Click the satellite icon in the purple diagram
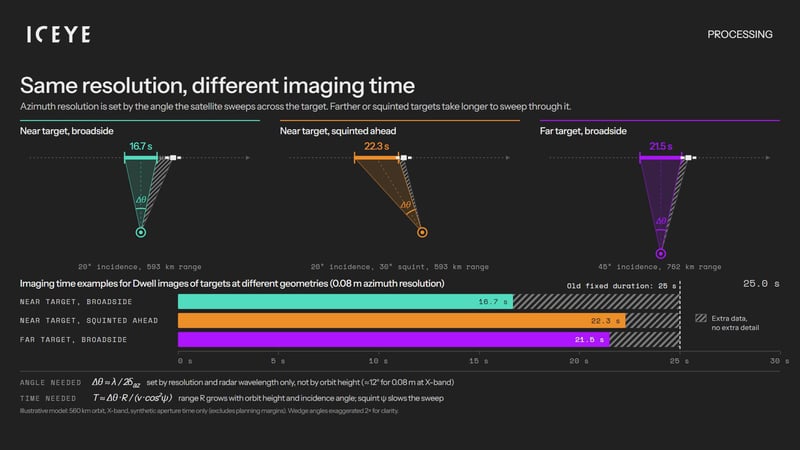This screenshot has width=800, height=450. pos(688,158)
